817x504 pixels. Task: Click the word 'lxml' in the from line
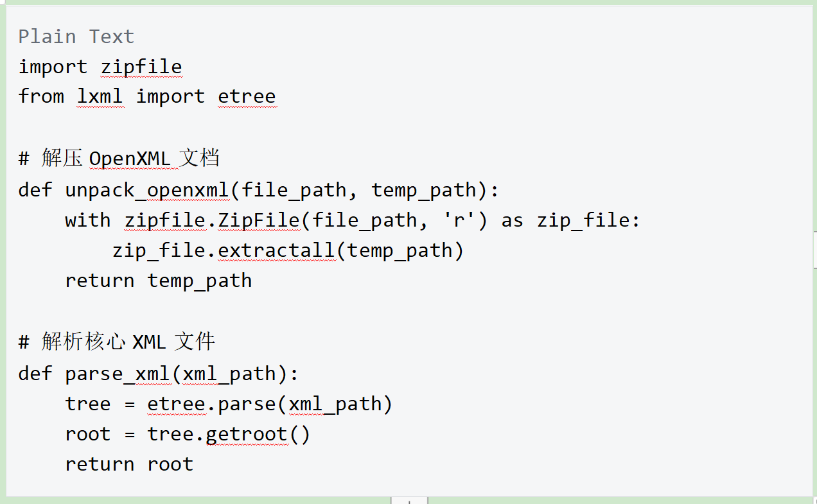pyautogui.click(x=100, y=96)
